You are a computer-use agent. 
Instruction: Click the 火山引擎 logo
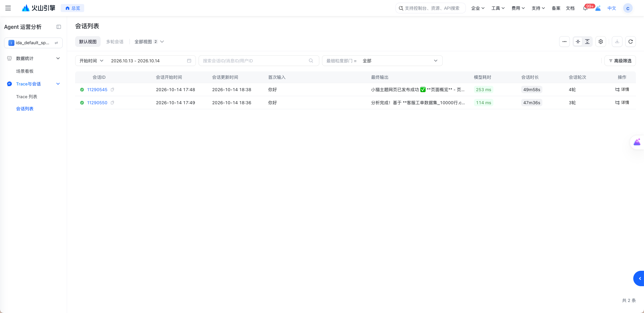tap(39, 8)
